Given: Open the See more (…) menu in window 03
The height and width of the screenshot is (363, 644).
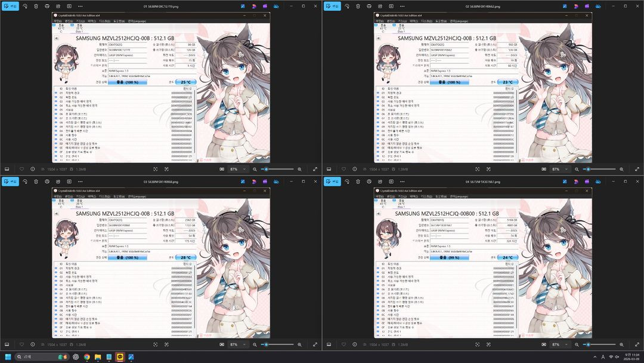Looking at the screenshot, I should click(80, 181).
